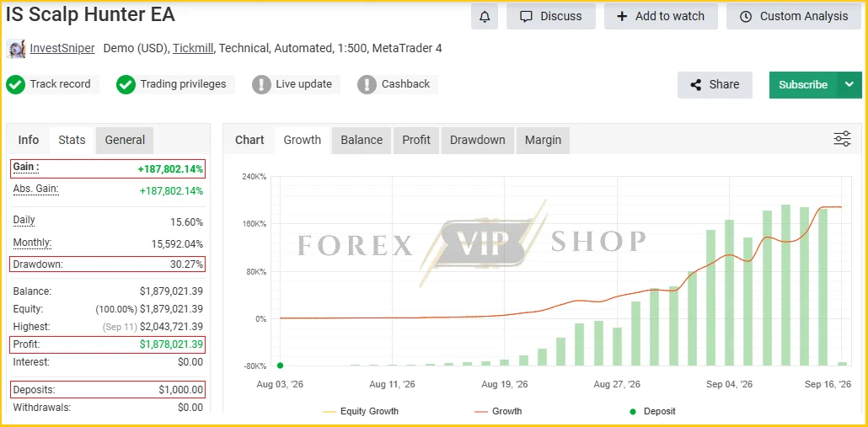The width and height of the screenshot is (868, 427).
Task: Switch to the Stats tab
Action: pyautogui.click(x=72, y=140)
